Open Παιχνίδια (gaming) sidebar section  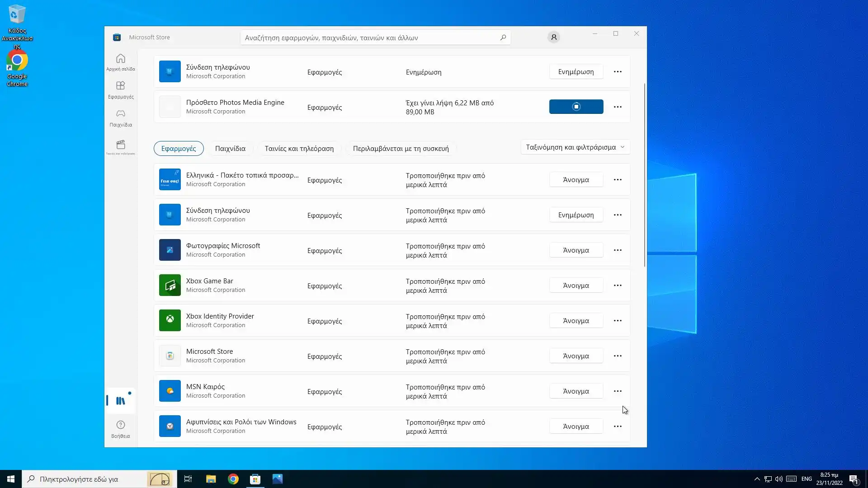pyautogui.click(x=120, y=117)
